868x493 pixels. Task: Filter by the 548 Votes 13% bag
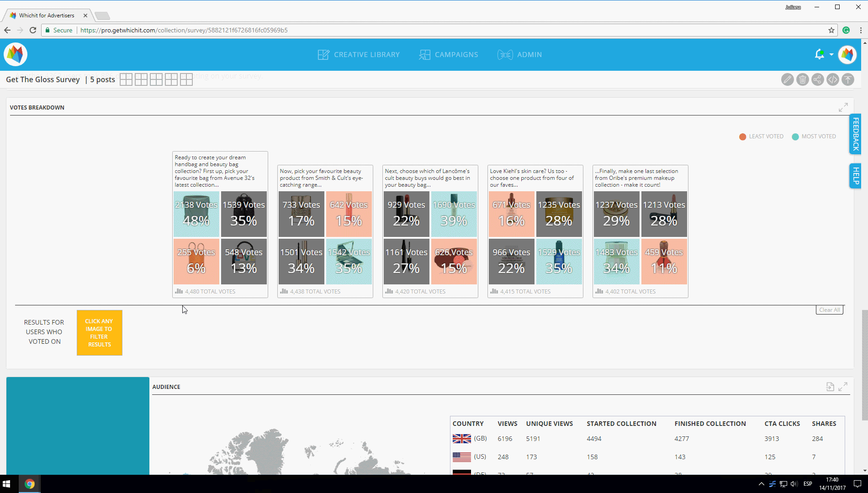tap(244, 262)
